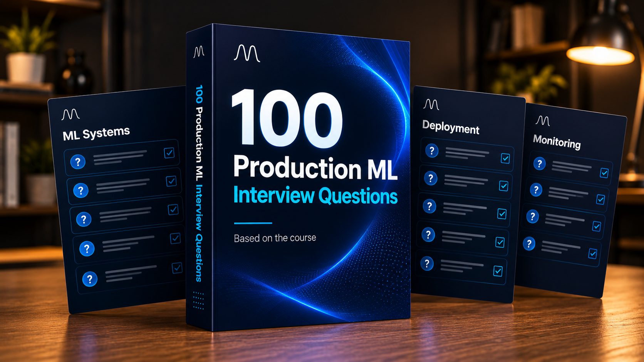Click the large '100' on the book cover

point(287,119)
